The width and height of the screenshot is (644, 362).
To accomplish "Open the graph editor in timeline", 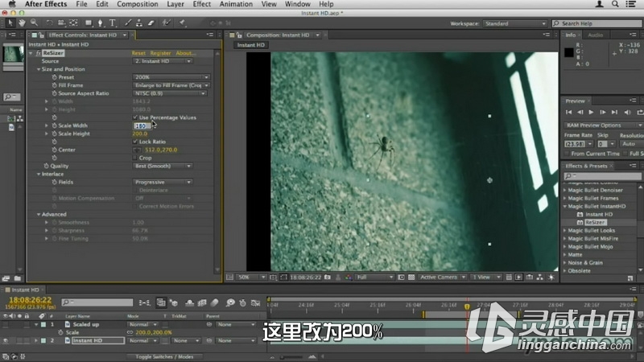I will point(255,303).
